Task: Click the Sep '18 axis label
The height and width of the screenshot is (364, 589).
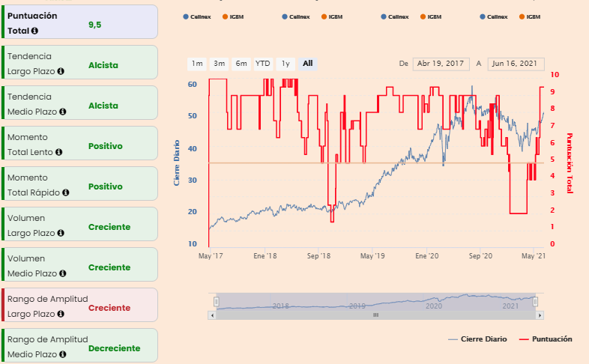Action: pyautogui.click(x=319, y=256)
